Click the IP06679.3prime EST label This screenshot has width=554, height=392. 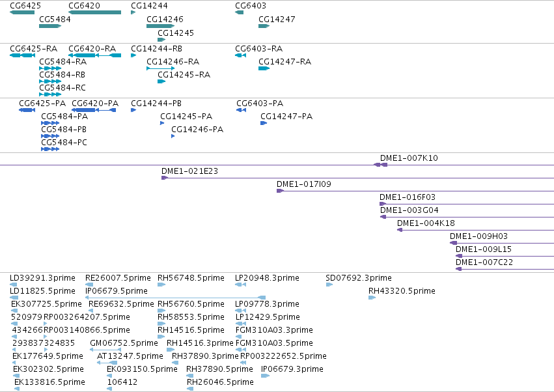point(292,369)
